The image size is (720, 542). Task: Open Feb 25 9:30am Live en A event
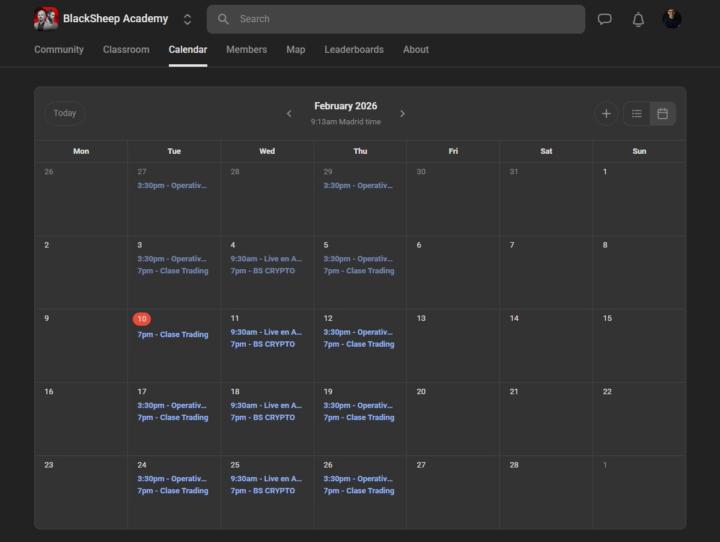coord(266,479)
